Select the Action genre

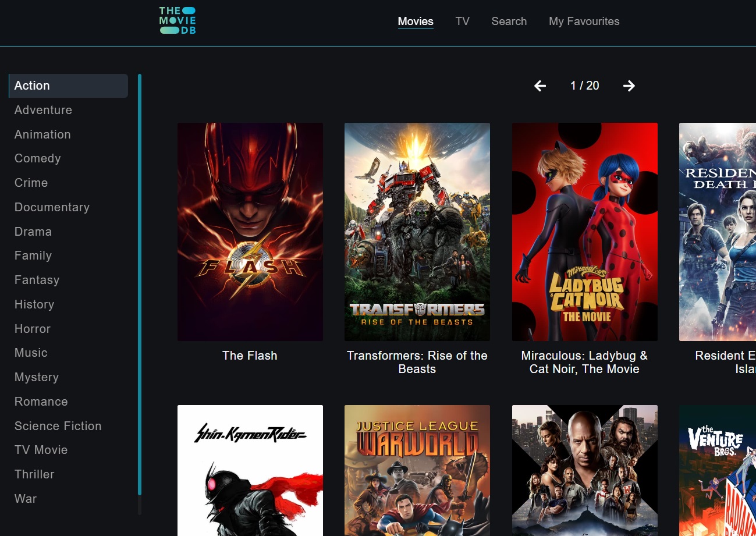tap(69, 86)
